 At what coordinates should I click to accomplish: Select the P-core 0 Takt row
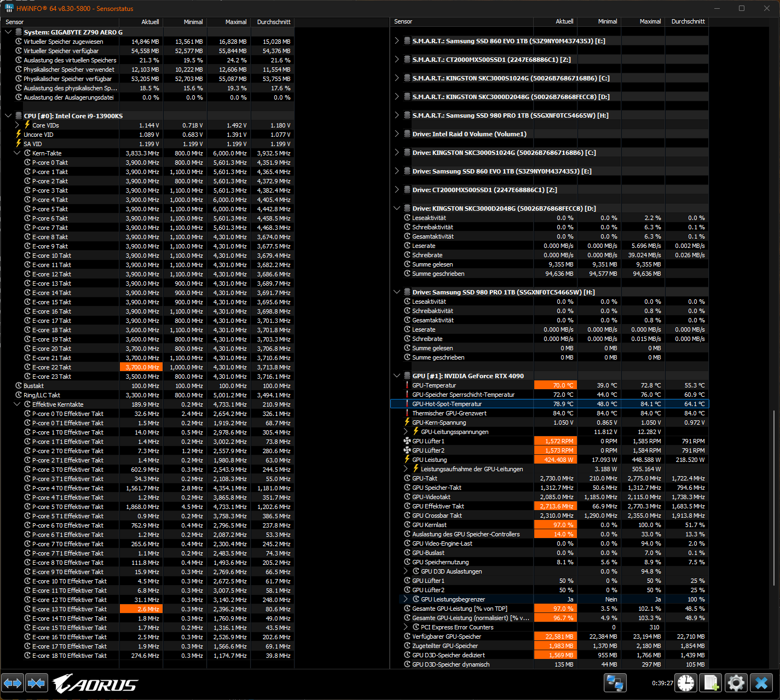pos(147,163)
